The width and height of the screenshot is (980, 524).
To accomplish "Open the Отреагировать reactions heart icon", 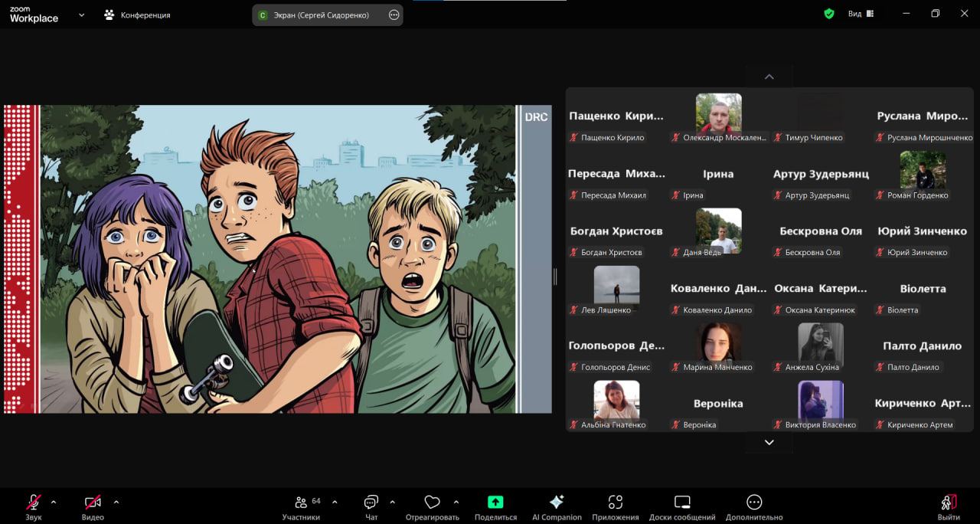I will coord(432,503).
